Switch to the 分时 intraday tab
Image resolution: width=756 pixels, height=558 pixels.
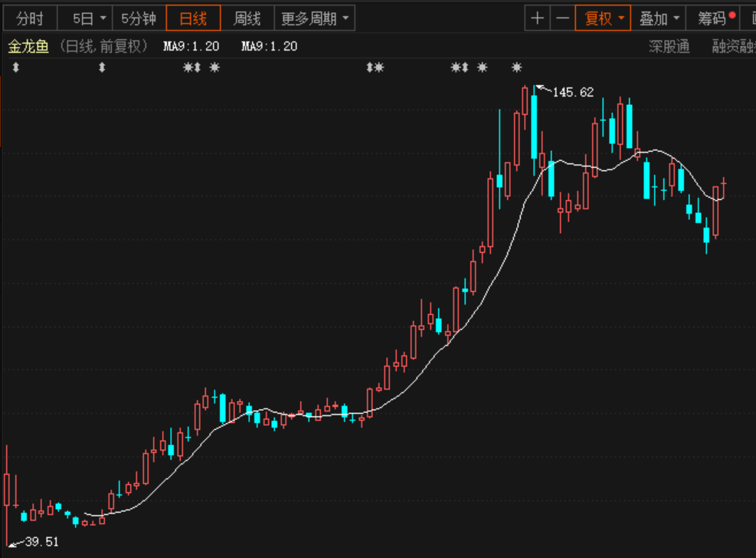pos(30,18)
